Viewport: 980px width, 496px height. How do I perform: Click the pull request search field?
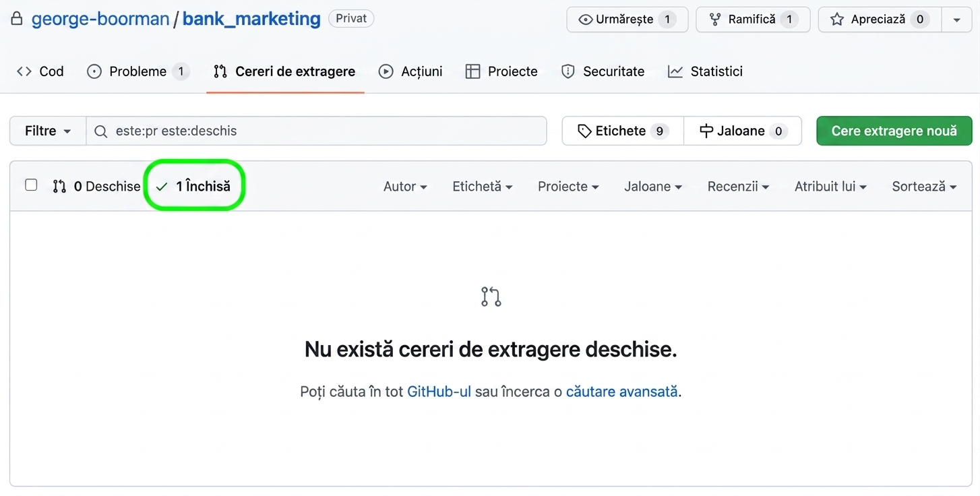[x=316, y=131]
